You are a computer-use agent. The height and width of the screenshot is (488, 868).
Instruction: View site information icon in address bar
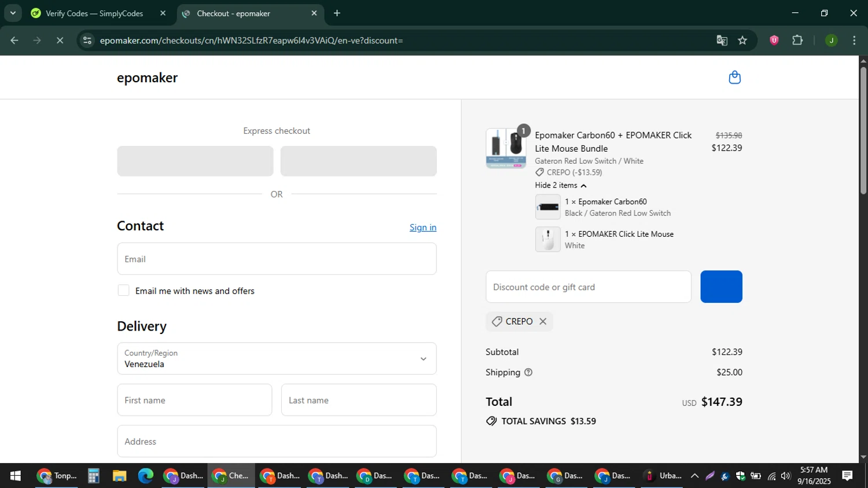87,41
